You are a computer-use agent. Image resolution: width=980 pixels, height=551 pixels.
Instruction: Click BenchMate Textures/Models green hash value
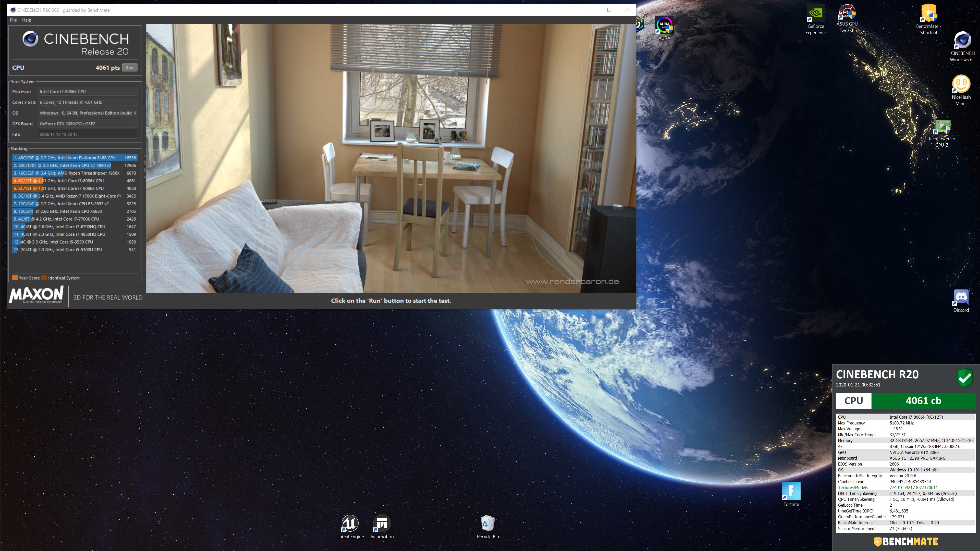tap(913, 487)
